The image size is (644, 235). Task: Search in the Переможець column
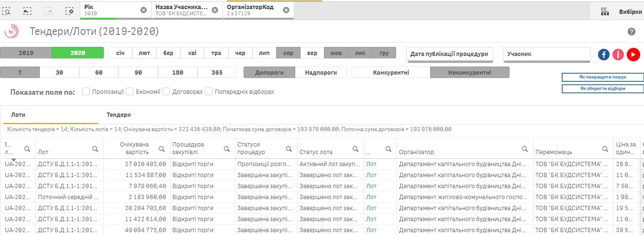click(606, 149)
